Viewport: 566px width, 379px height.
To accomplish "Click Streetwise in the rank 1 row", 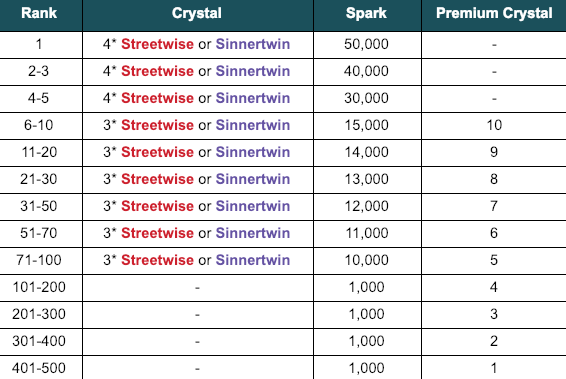I will pyautogui.click(x=157, y=44).
